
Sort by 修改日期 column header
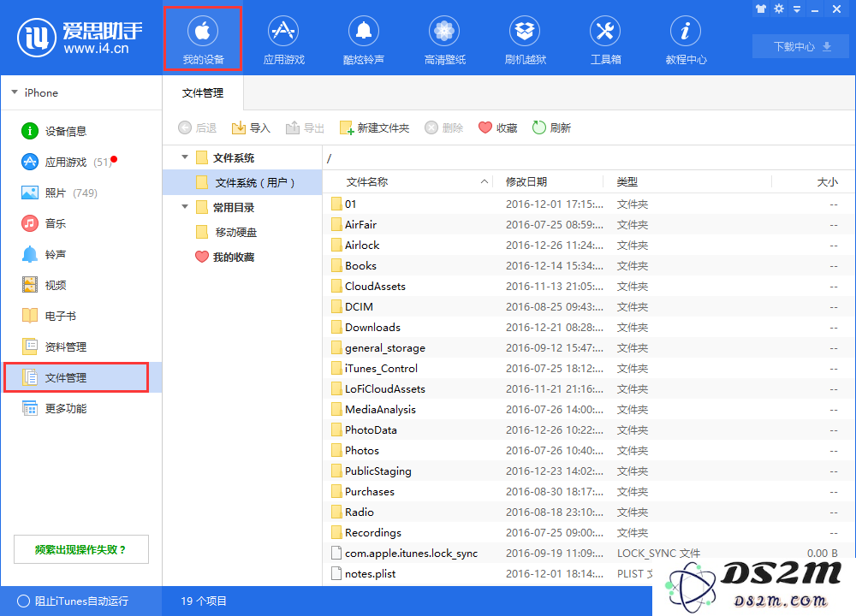click(x=548, y=181)
